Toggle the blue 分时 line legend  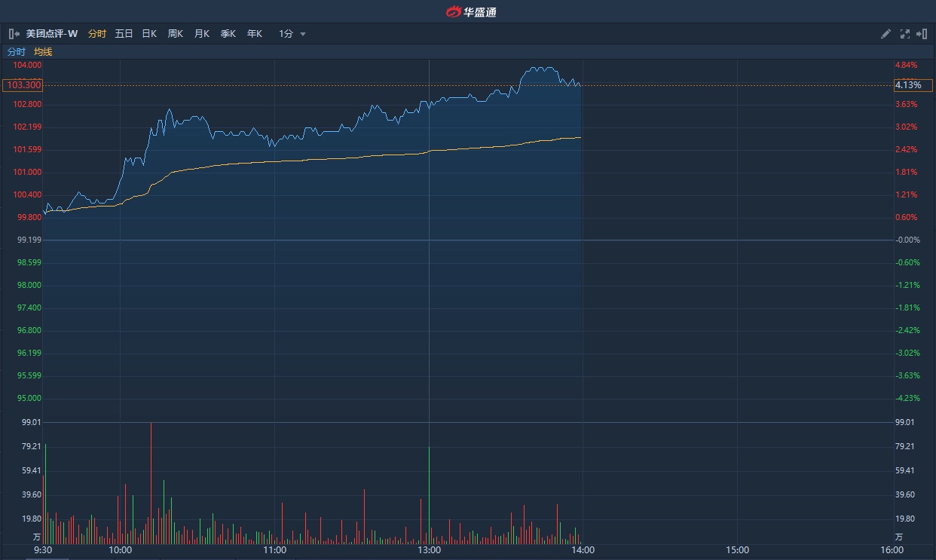(x=16, y=52)
